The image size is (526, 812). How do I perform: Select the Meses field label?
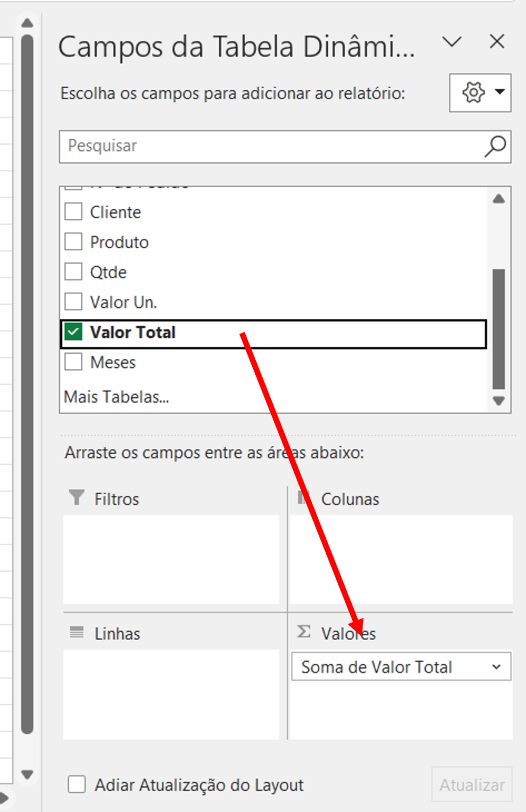pos(113,362)
